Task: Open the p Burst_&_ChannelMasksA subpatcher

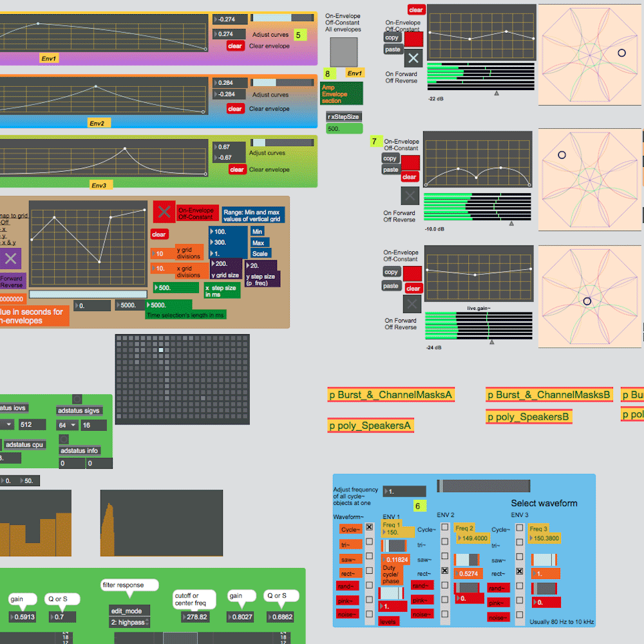Action: point(391,395)
